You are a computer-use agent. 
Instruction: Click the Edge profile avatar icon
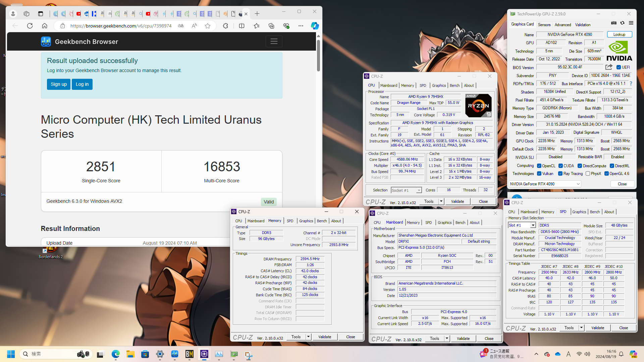(13, 14)
